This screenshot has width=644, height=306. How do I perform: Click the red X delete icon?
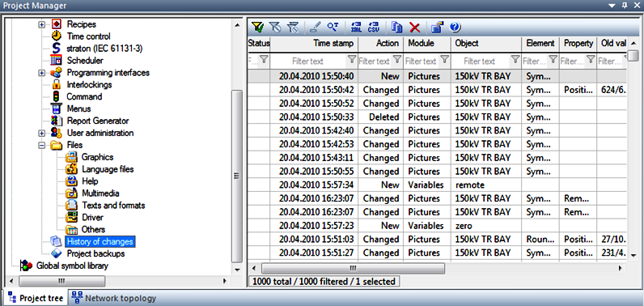click(x=415, y=28)
